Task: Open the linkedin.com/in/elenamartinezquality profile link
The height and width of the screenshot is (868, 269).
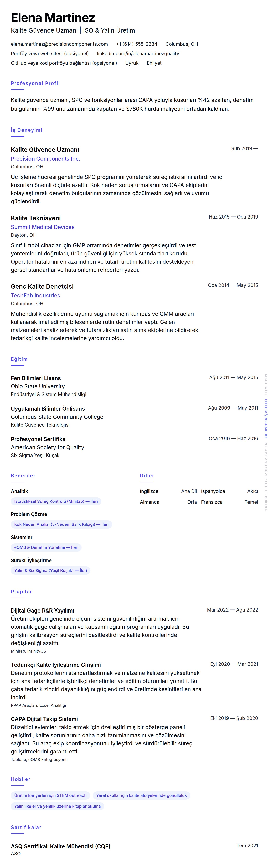Action: coord(138,54)
